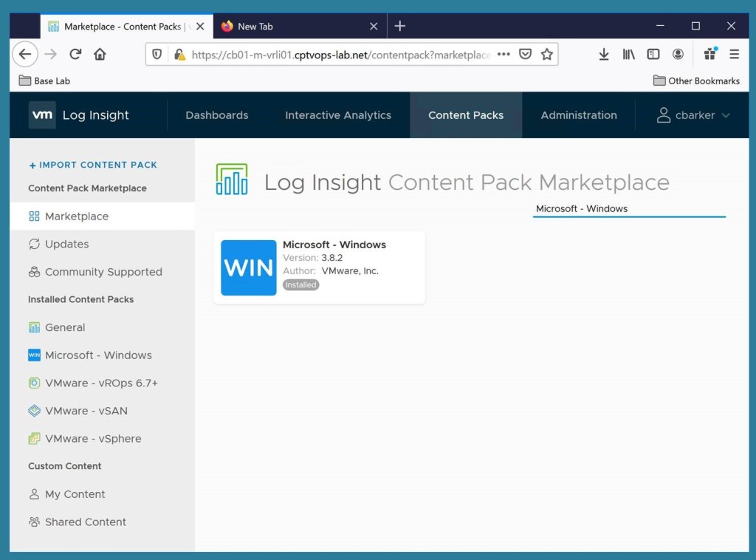Expand the cbarker user dropdown
The height and width of the screenshot is (560, 756).
point(694,115)
